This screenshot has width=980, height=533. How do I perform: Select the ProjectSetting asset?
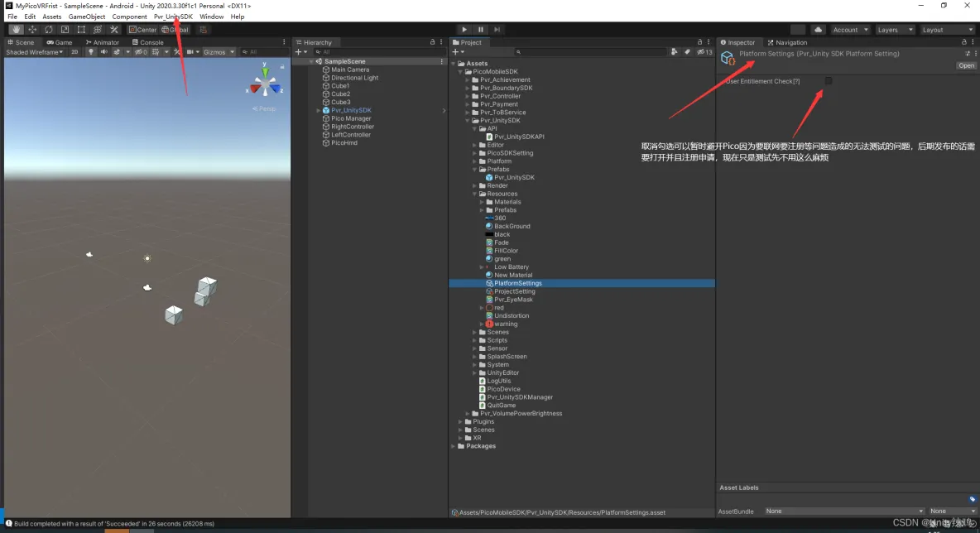click(514, 291)
